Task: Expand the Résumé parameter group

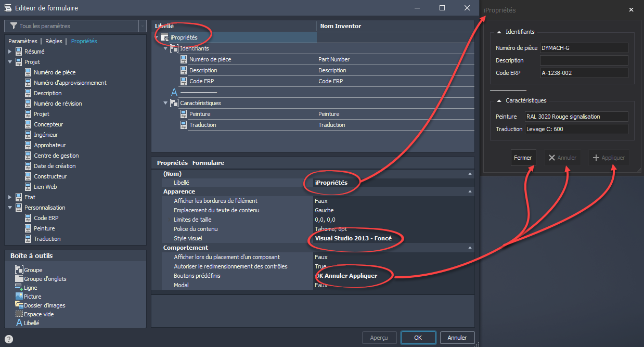Action: coord(10,52)
